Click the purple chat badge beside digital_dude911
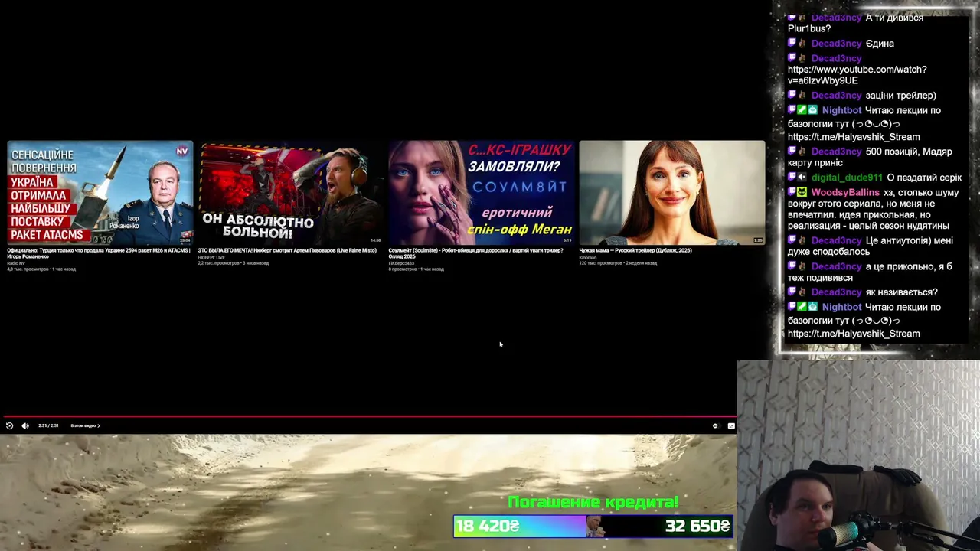The image size is (980, 551). click(x=792, y=178)
